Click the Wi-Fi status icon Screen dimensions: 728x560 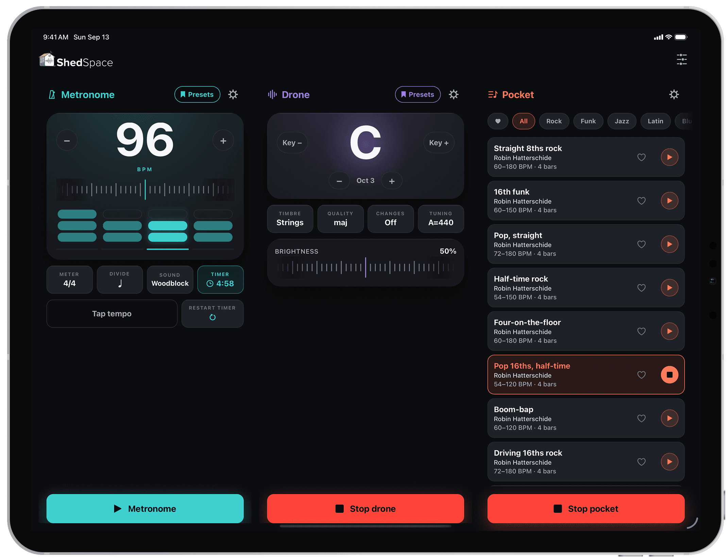click(668, 37)
